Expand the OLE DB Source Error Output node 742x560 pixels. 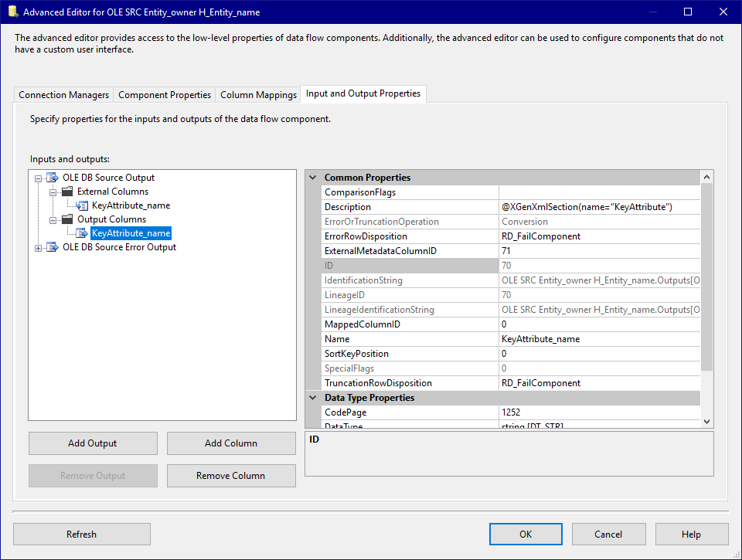[x=38, y=248]
